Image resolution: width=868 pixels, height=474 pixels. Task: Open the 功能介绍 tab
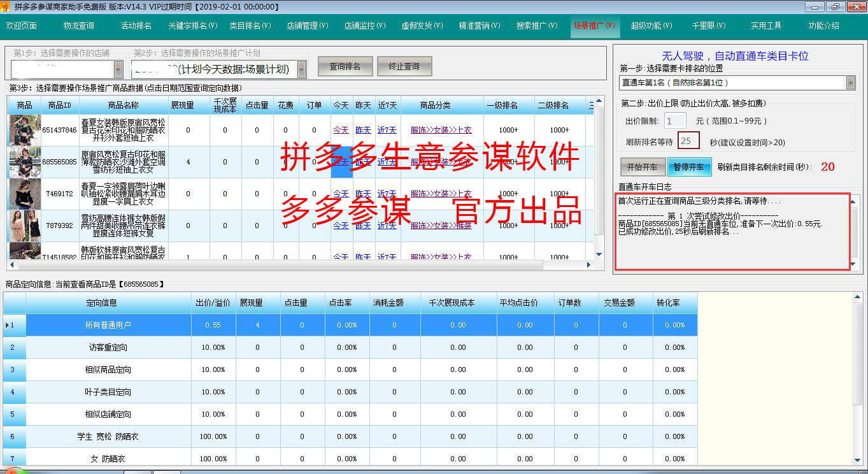pyautogui.click(x=823, y=26)
